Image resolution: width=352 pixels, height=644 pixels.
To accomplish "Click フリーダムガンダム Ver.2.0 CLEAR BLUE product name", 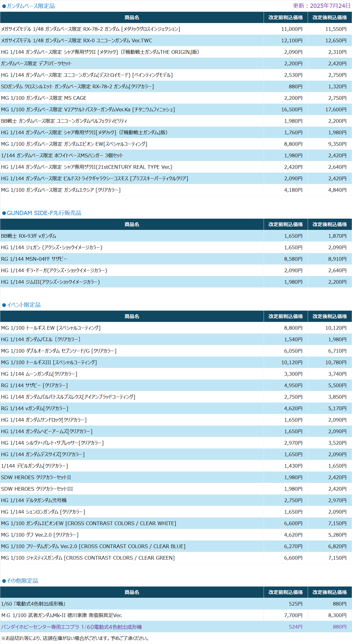I will coord(93,546).
